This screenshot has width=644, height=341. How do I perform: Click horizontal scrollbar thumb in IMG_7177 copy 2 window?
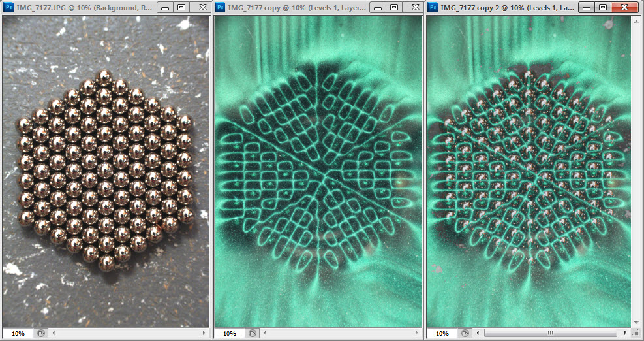[x=550, y=333]
